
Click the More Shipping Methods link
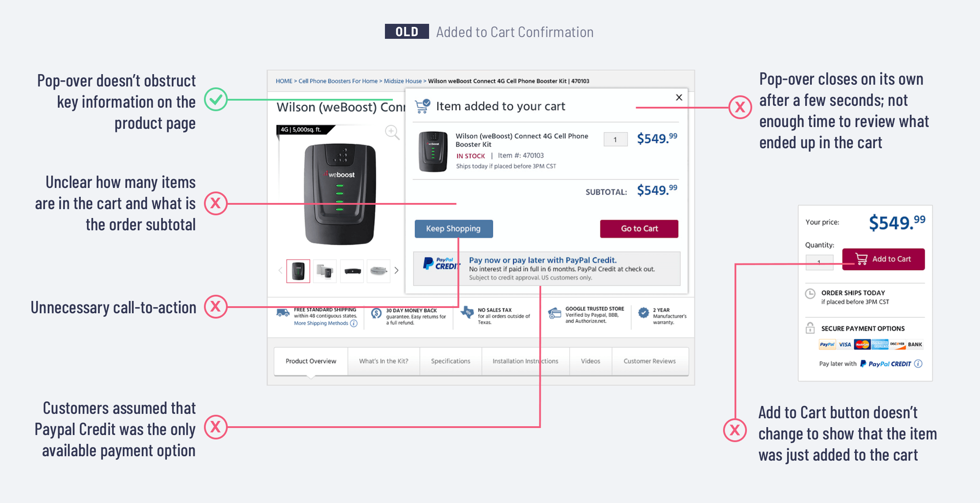(321, 323)
